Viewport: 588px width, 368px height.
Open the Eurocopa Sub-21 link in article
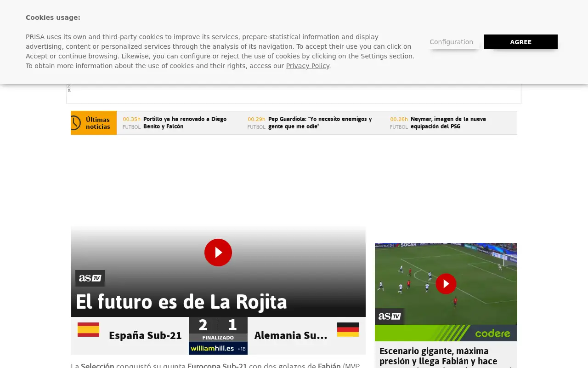click(x=217, y=366)
